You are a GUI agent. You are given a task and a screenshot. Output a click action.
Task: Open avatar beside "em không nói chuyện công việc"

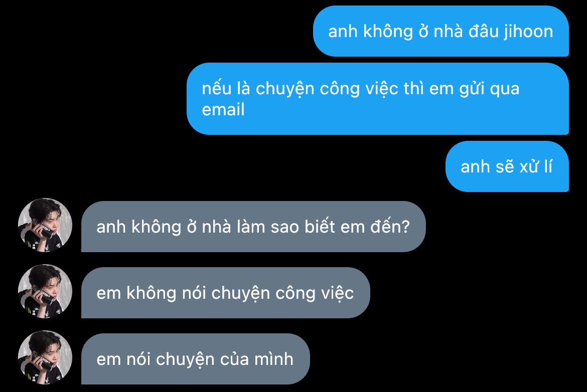[x=45, y=292]
